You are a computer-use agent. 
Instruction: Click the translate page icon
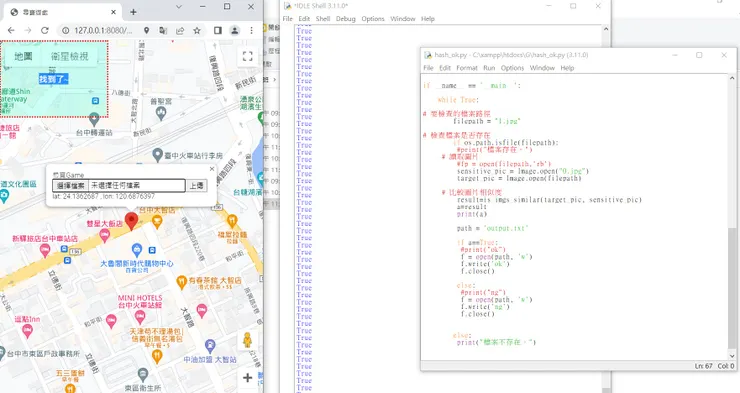pos(163,30)
